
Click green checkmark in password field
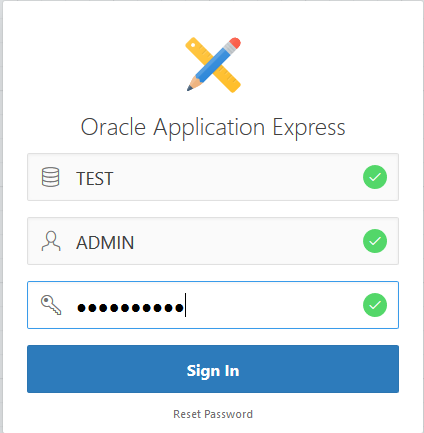click(x=375, y=305)
